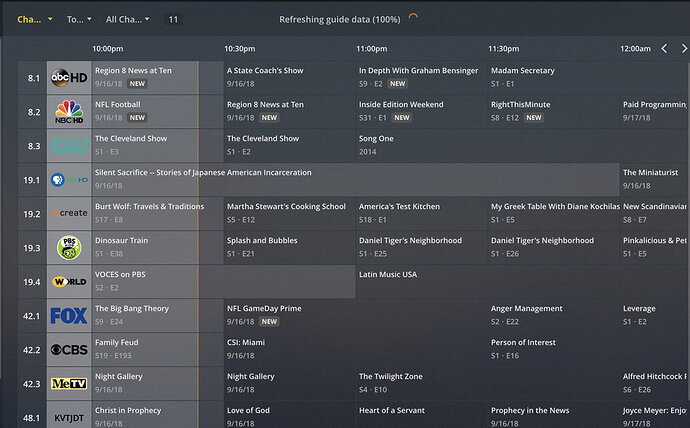This screenshot has height=428, width=690.
Task: Open Family Feud on CBS
Action: (158, 350)
